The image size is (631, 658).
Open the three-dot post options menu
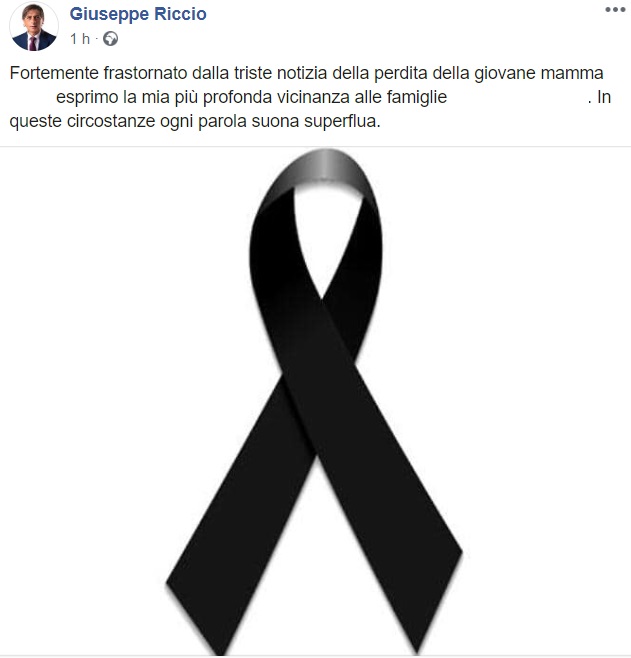pos(615,10)
